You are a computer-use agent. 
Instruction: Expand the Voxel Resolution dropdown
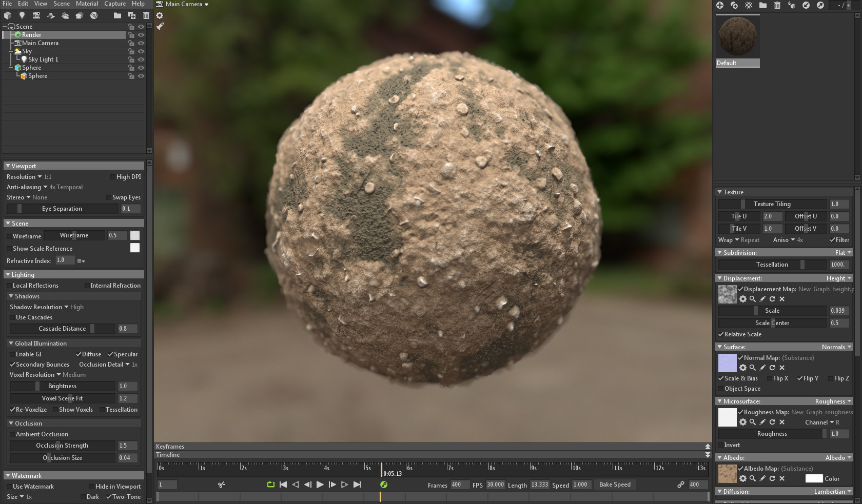point(58,374)
